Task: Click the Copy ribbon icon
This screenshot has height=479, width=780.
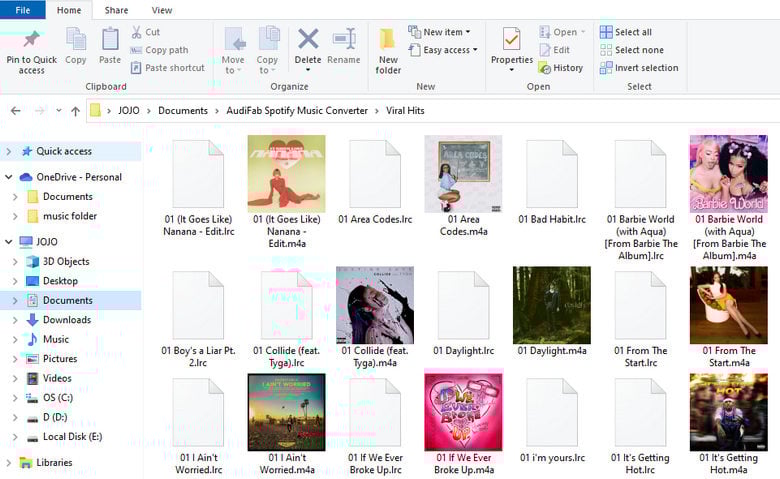Action: pos(76,39)
